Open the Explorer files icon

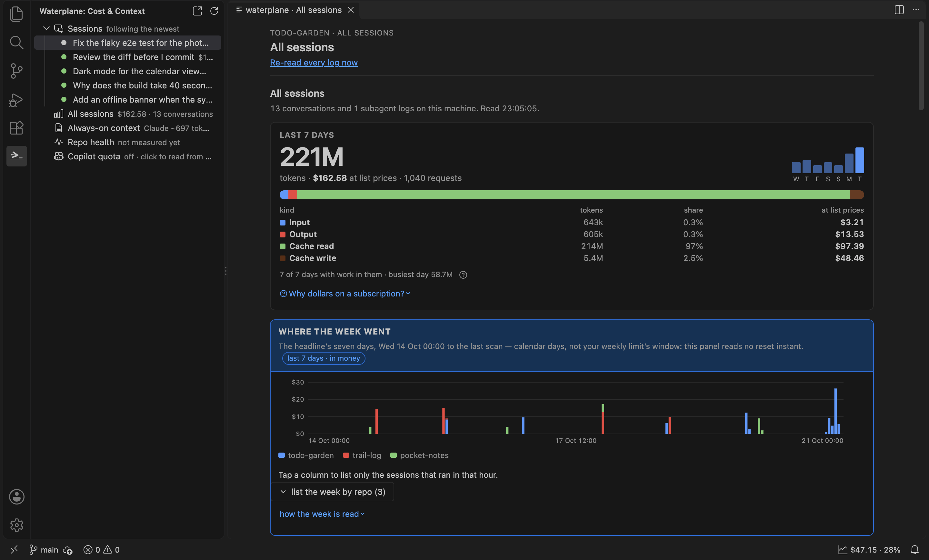click(x=16, y=14)
